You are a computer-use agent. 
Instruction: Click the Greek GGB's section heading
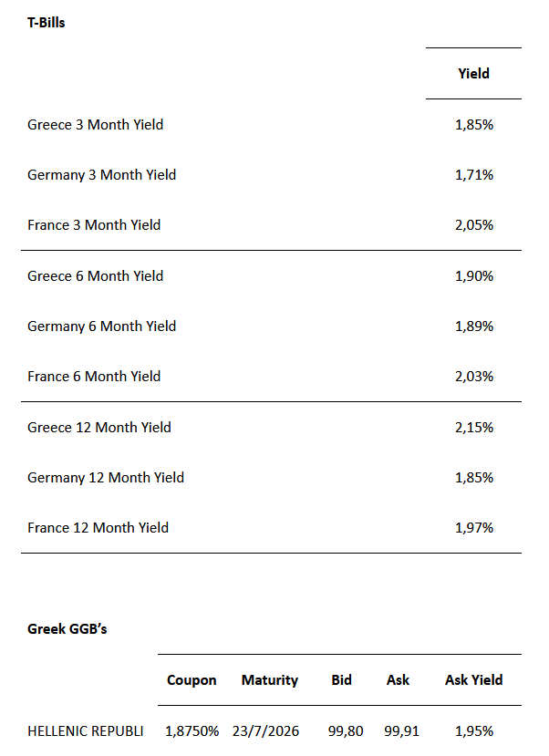(x=67, y=629)
